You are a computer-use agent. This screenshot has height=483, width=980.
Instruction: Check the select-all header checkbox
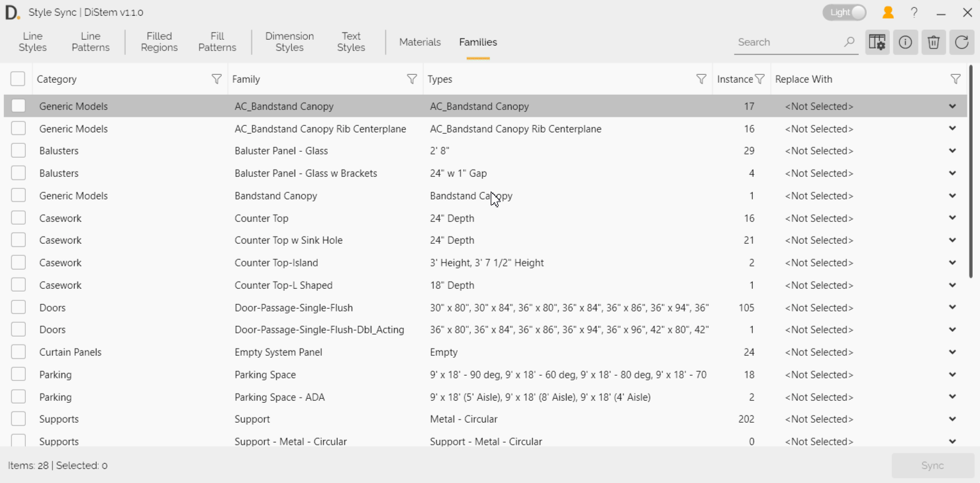pos(18,79)
